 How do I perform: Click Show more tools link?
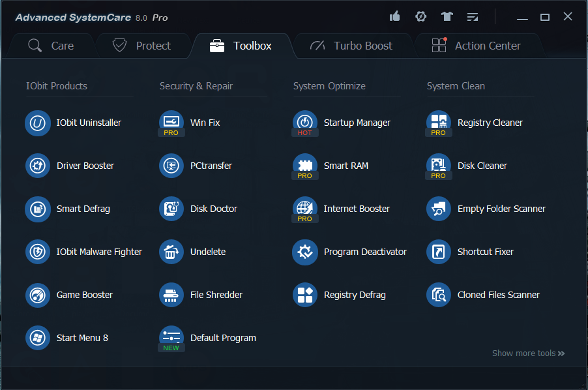[x=529, y=353]
